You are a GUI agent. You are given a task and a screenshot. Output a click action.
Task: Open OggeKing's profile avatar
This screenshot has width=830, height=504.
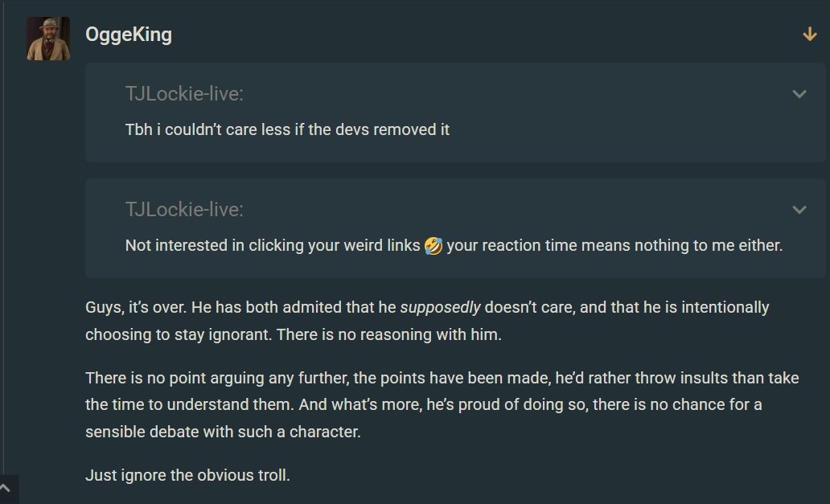pyautogui.click(x=48, y=39)
